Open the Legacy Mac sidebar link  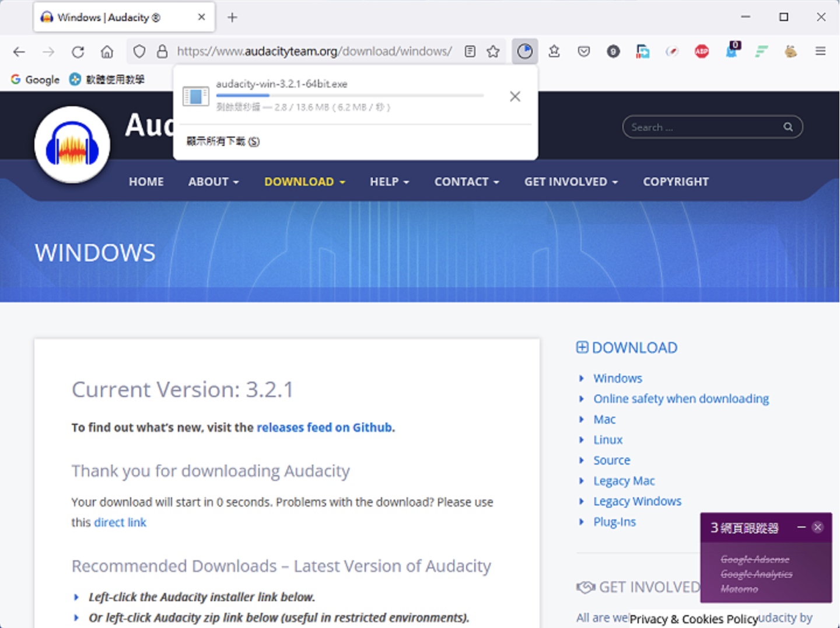coord(624,481)
